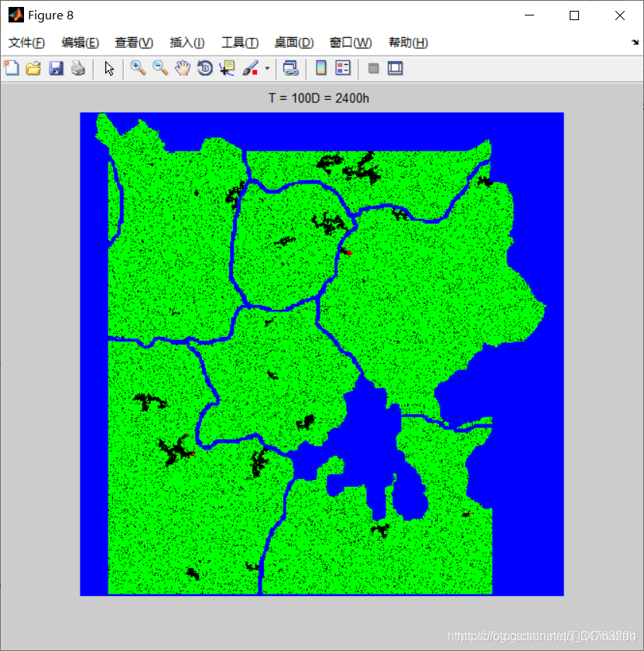Screen dimensions: 644x651
Task: Activate the Zoom Out magnifier
Action: click(160, 68)
